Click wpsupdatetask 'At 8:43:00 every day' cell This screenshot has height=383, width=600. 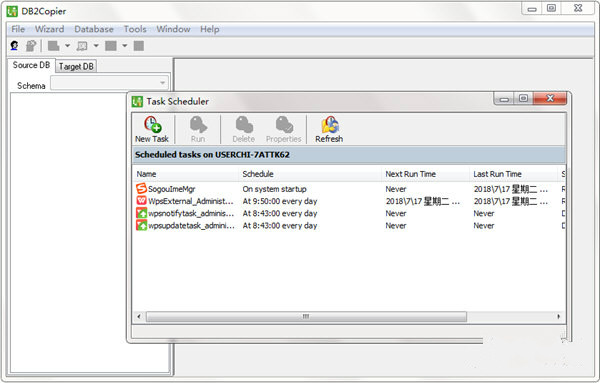280,226
